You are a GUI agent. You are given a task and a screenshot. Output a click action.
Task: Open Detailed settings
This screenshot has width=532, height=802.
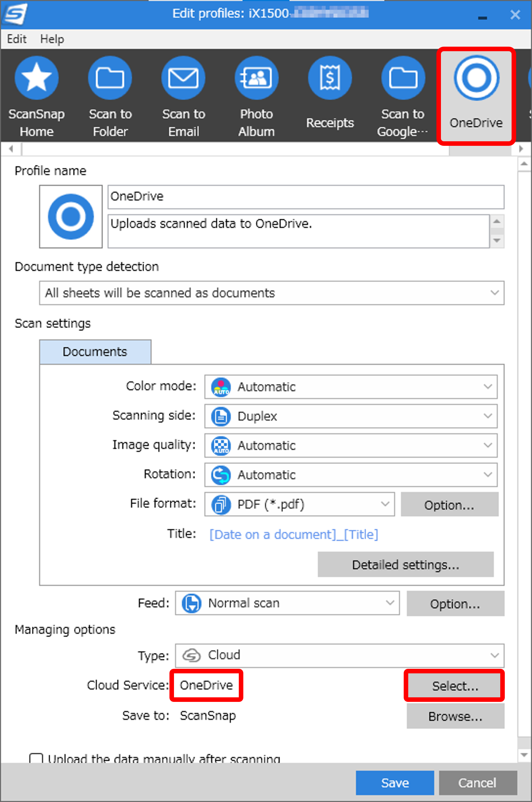(406, 564)
